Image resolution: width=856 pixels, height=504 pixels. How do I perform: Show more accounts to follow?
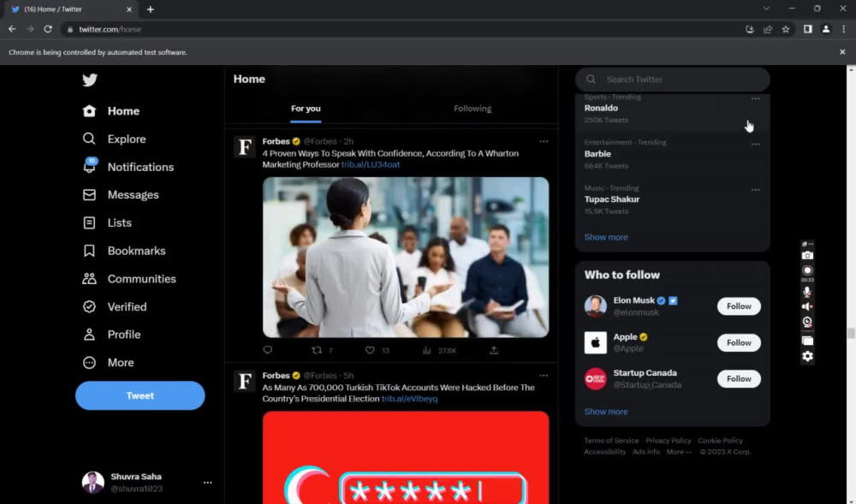point(606,412)
